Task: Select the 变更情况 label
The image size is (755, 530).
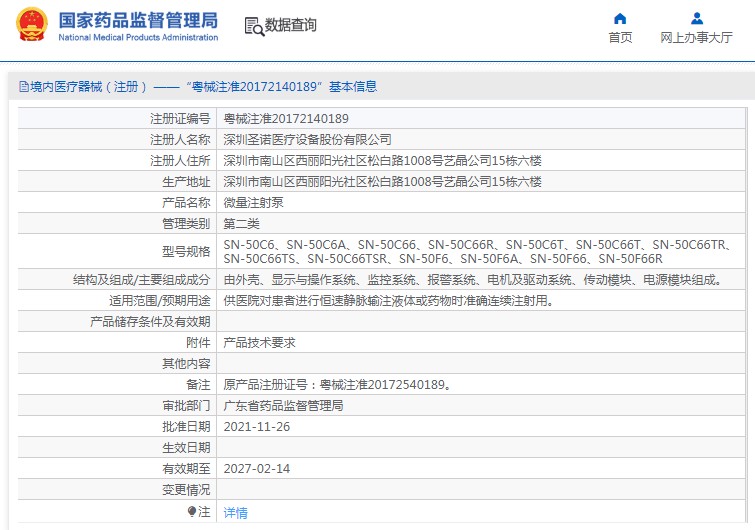Action: coord(186,490)
